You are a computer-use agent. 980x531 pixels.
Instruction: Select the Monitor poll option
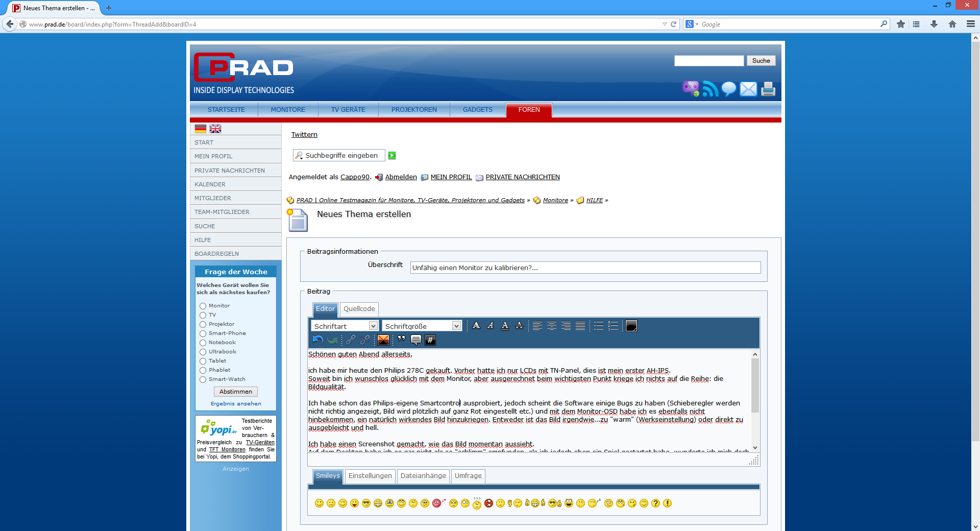[x=203, y=306]
